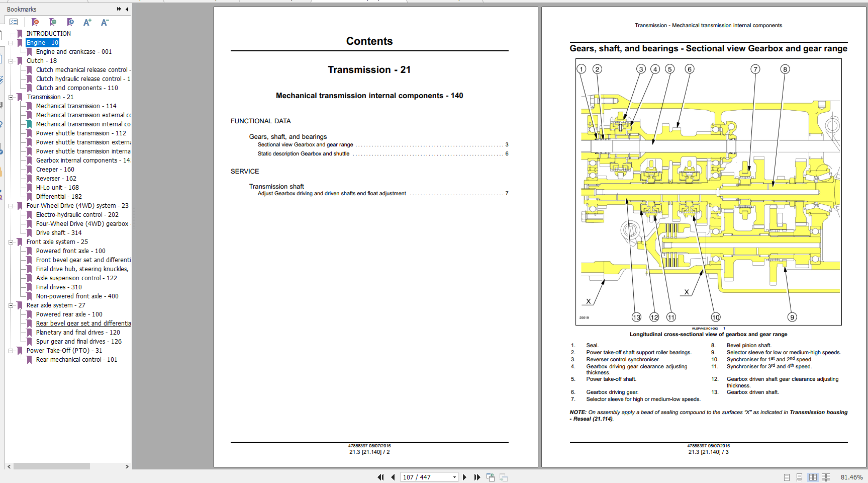Open Spur gear and final drives - 126
The image size is (868, 483).
coord(79,342)
